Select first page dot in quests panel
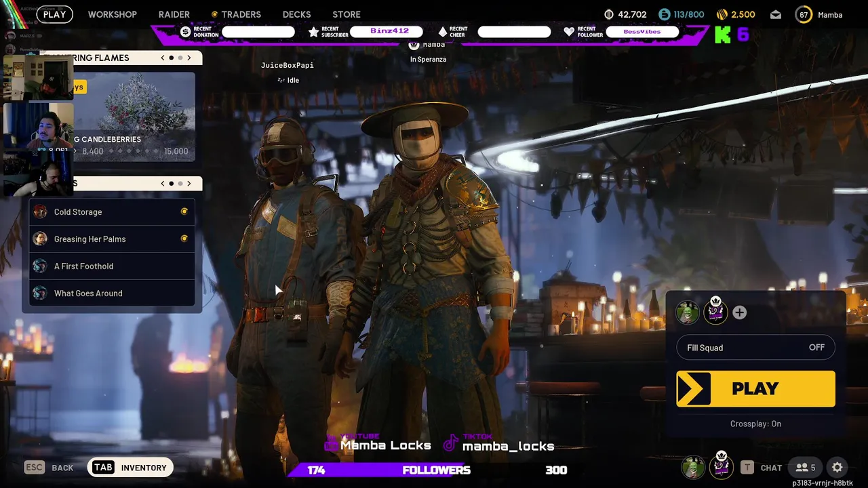The height and width of the screenshot is (488, 868). pos(171,183)
